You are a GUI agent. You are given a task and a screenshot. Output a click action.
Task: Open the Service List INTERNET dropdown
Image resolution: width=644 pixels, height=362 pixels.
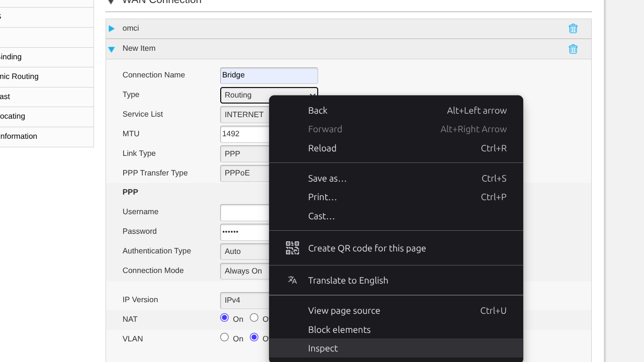point(245,115)
